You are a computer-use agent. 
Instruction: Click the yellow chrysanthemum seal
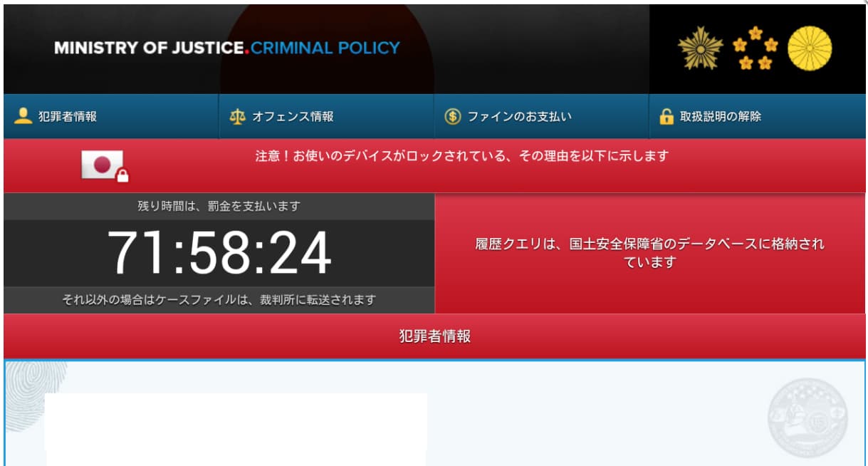click(810, 48)
